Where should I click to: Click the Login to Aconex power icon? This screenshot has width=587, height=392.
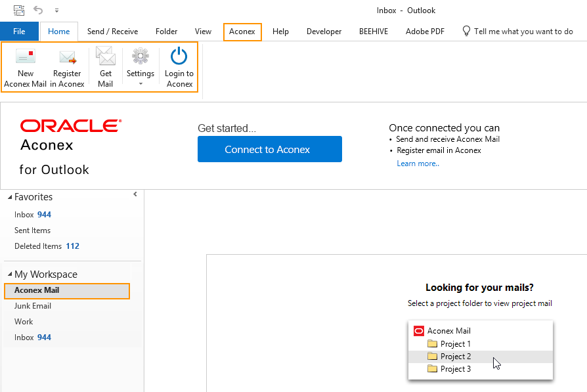[179, 56]
